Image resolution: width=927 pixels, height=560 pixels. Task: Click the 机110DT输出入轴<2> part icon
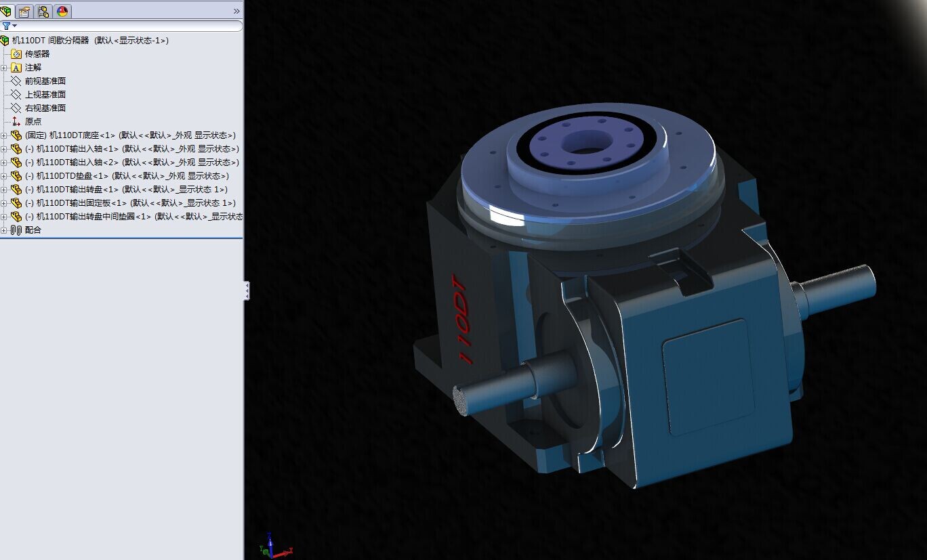pos(17,163)
